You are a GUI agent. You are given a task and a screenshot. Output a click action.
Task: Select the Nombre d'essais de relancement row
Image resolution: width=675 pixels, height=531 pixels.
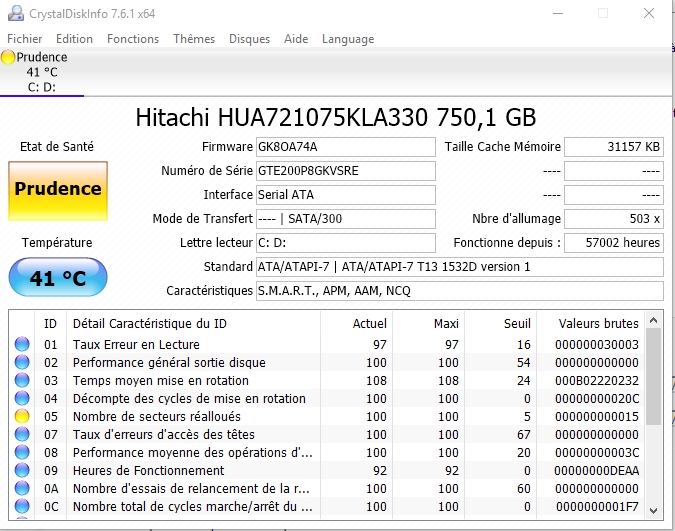click(x=327, y=488)
